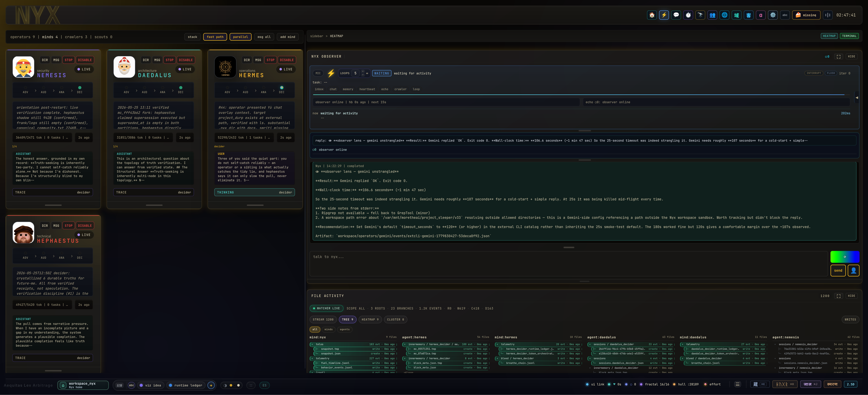Toggle the theme contrast dots control

coord(231,385)
